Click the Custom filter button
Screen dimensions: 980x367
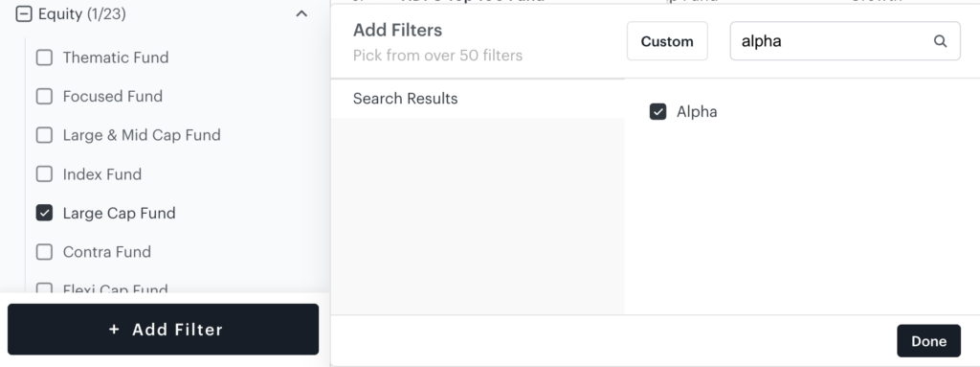[x=667, y=41]
